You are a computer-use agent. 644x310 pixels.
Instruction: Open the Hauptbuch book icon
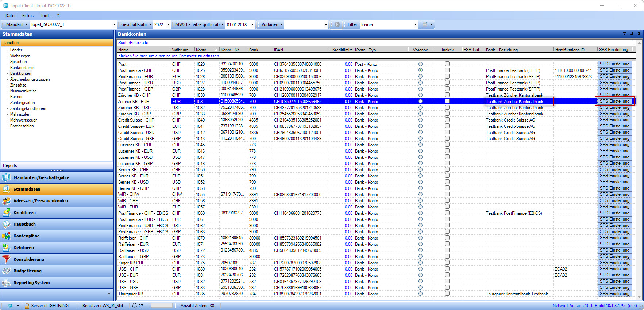[6, 224]
